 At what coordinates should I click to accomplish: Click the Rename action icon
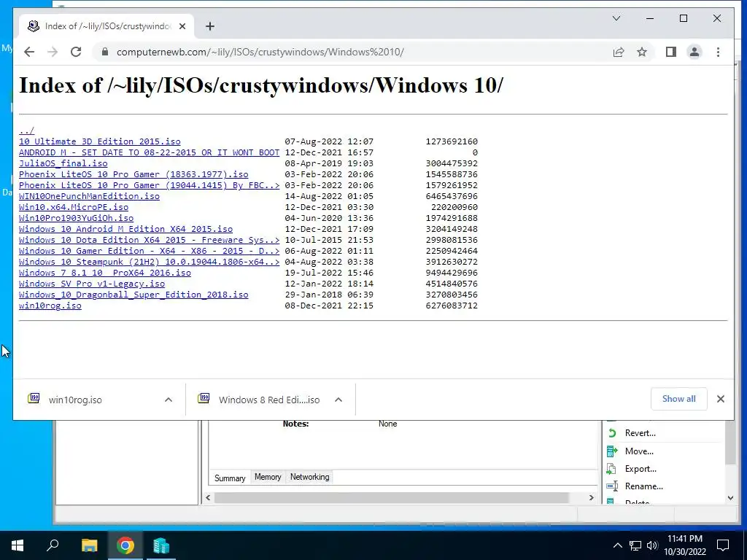coord(612,486)
